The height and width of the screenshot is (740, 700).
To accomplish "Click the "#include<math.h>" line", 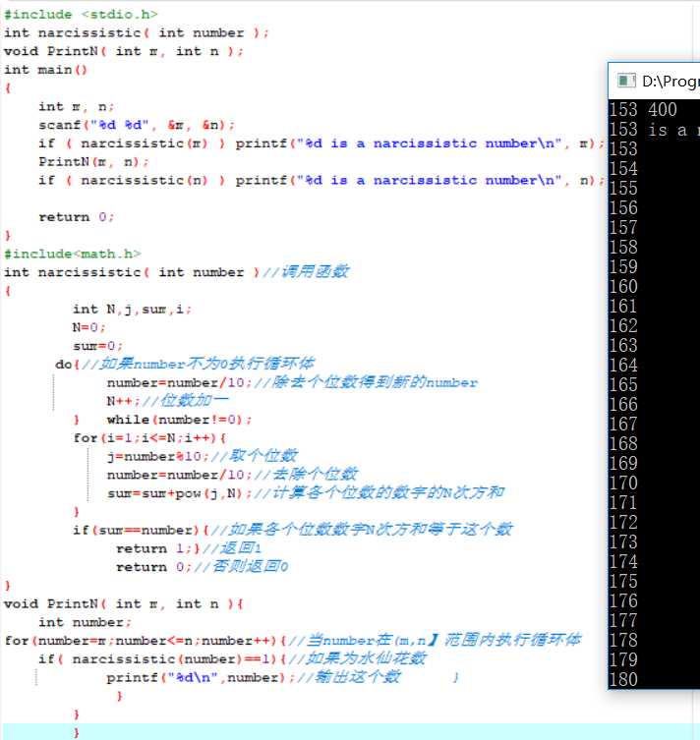I will [72, 254].
